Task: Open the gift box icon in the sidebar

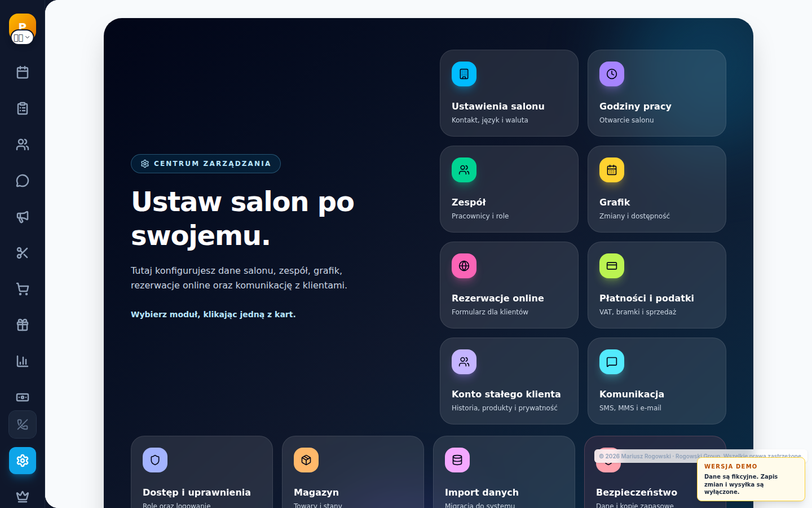Action: coord(23,325)
